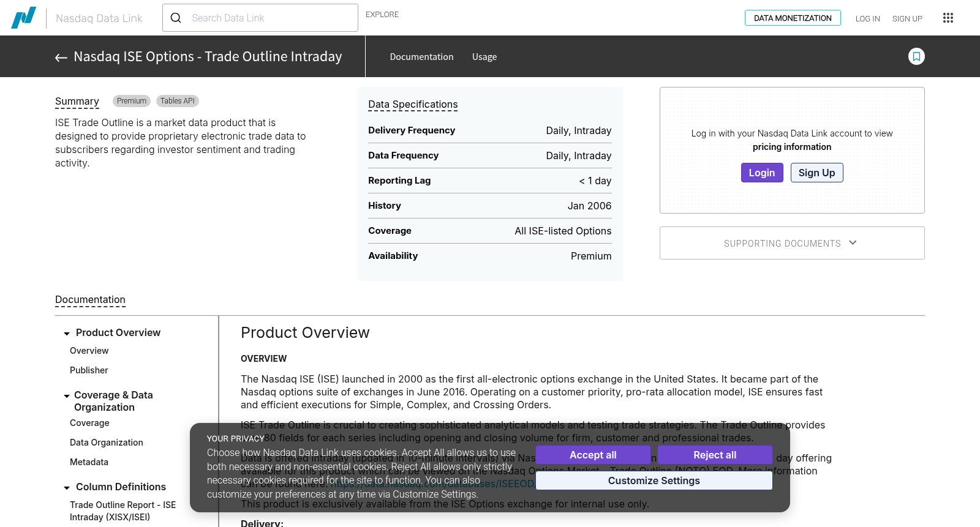Open the Documentation tab in header

(x=421, y=56)
